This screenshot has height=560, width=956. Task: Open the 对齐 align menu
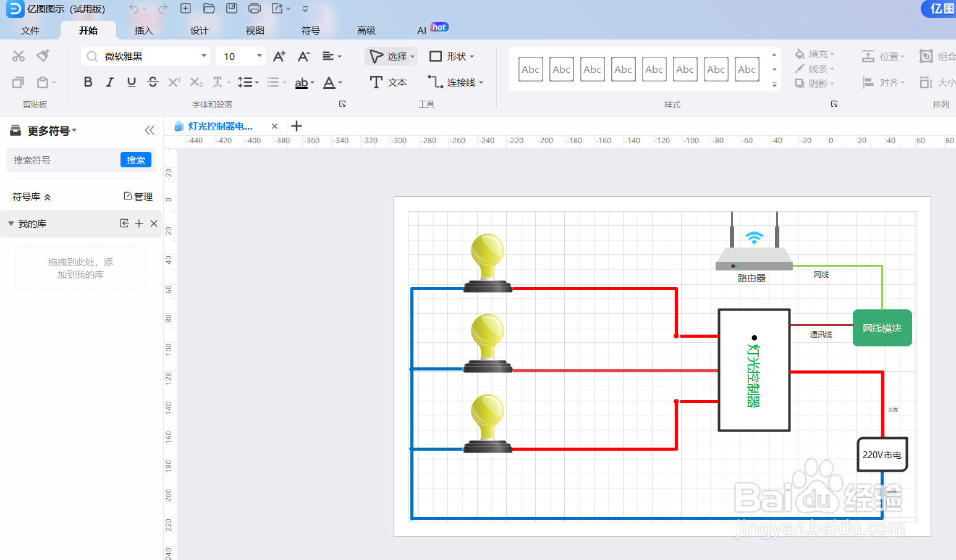(884, 82)
